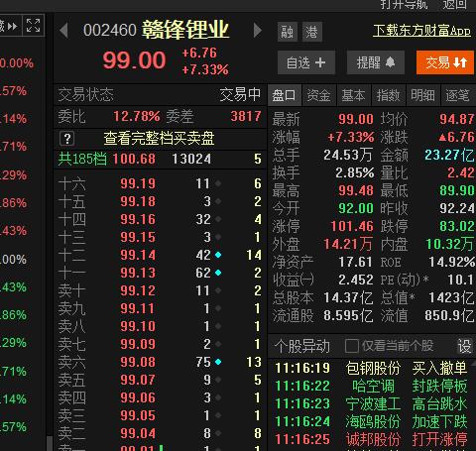Select the 卖八 row at 99.10
This screenshot has width=476, height=451.
tap(160, 326)
